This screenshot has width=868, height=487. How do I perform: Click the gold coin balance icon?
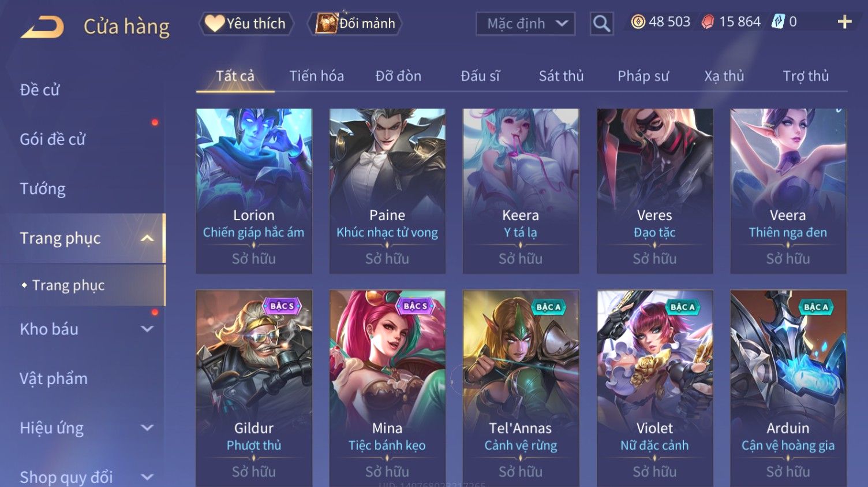638,22
